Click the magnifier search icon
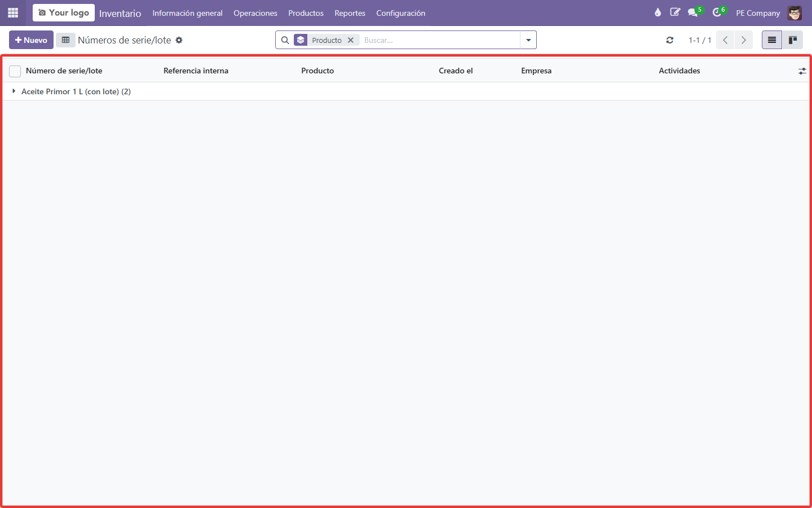The width and height of the screenshot is (812, 508). pyautogui.click(x=285, y=40)
